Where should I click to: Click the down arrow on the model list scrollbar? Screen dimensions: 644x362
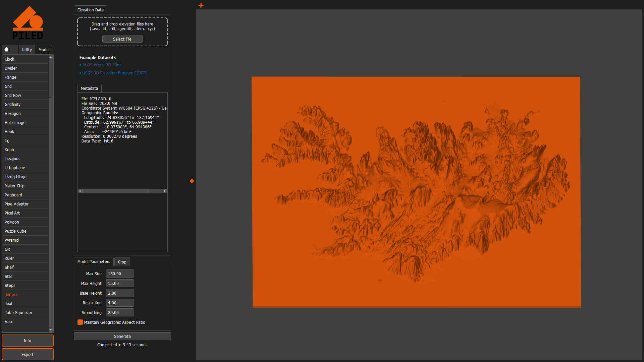[x=51, y=329]
